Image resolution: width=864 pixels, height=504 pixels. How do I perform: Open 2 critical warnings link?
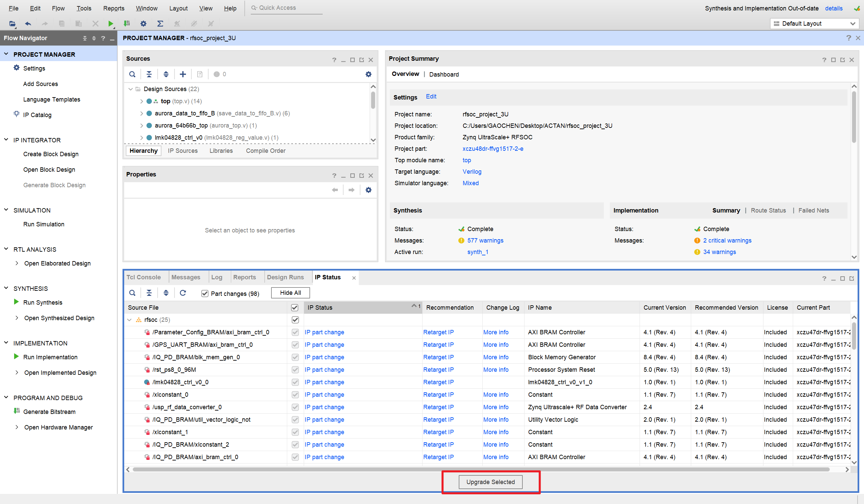click(727, 241)
